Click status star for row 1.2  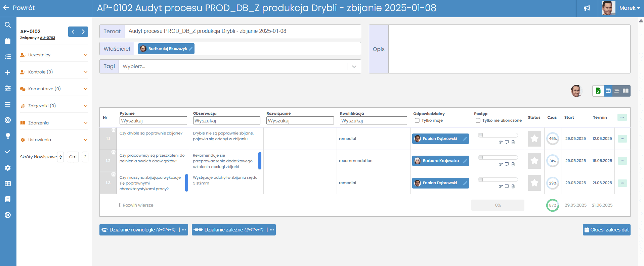tap(534, 161)
